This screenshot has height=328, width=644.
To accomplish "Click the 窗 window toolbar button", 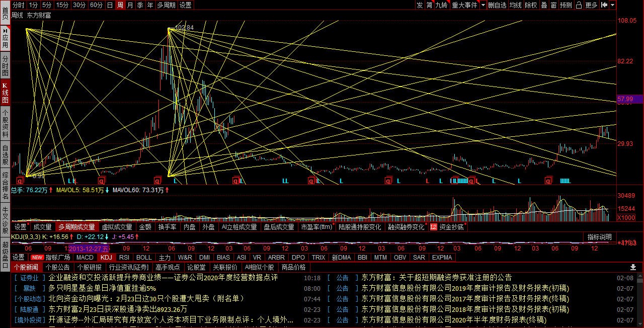I will 553,5.
